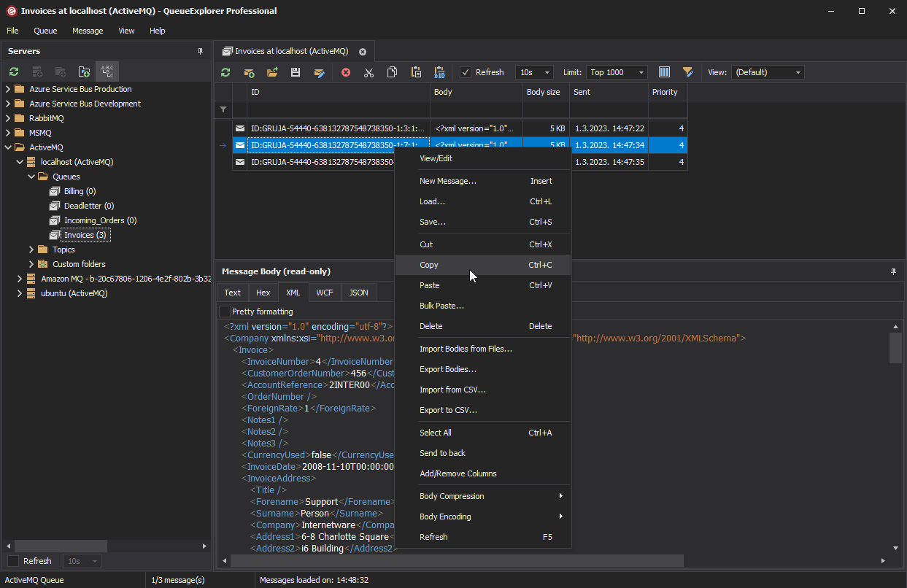Open the Limit Top 1000 dropdown
Viewport: 907px width, 588px height.
click(x=617, y=72)
